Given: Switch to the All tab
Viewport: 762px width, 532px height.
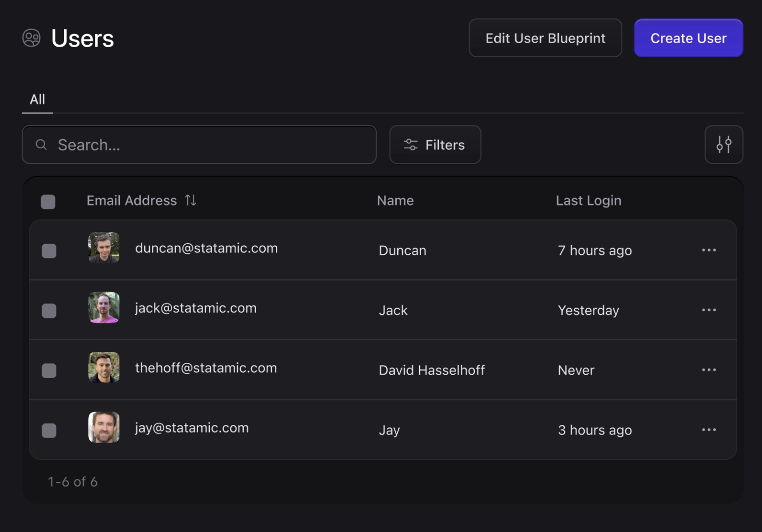Looking at the screenshot, I should click(37, 99).
